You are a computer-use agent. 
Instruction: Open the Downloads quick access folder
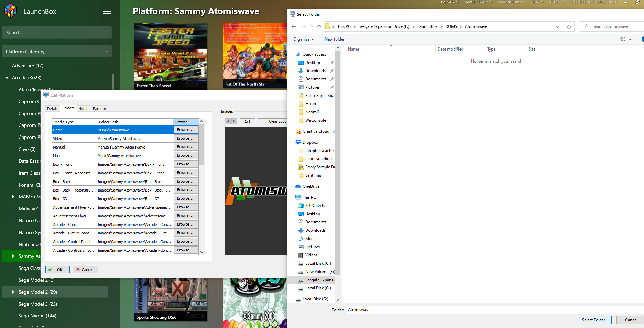[x=315, y=71]
